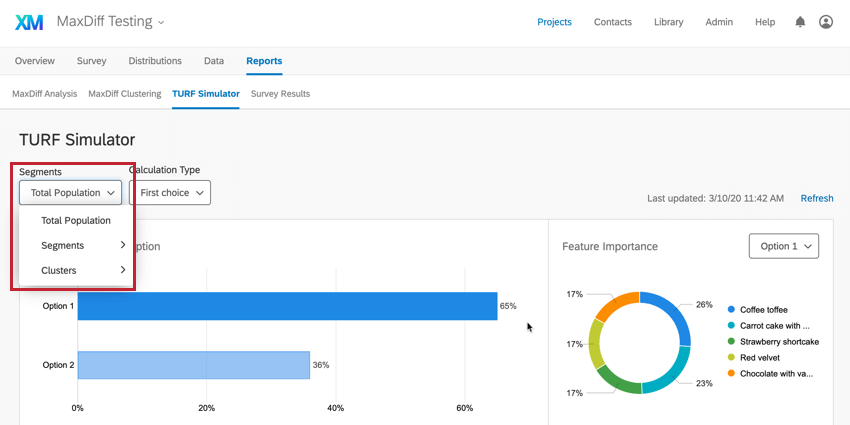
Task: Expand the Segments submenu
Action: tap(82, 245)
